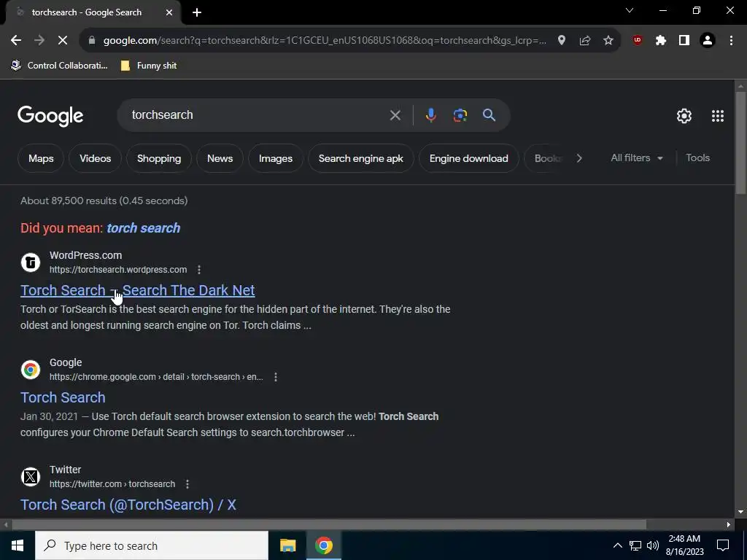Open the Control Collaborati... bookmark
The height and width of the screenshot is (560, 747).
(60, 66)
